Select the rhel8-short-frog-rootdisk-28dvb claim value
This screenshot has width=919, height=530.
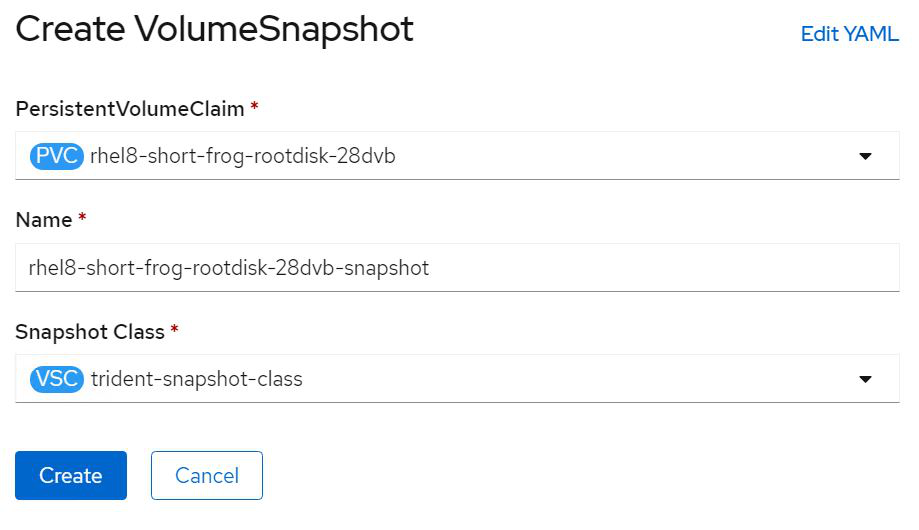(x=243, y=156)
